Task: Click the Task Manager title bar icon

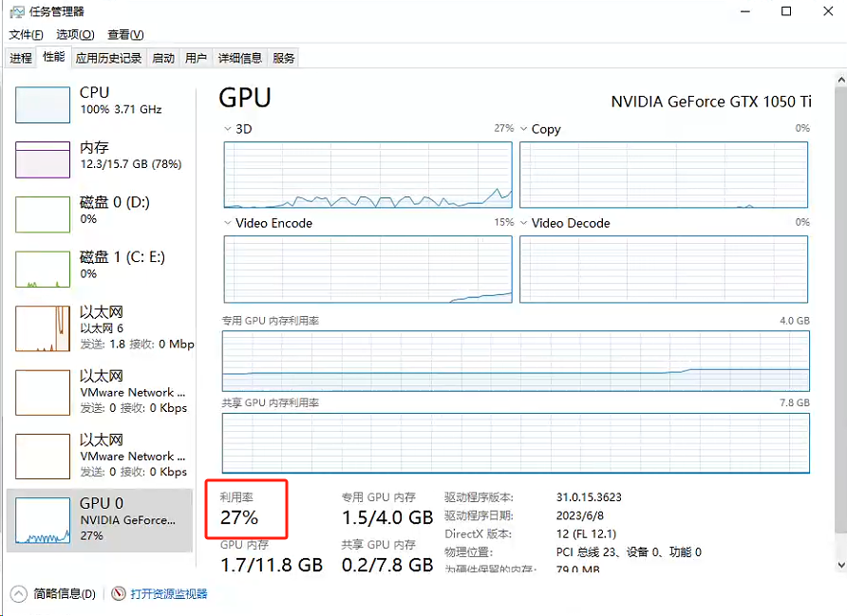Action: point(17,12)
